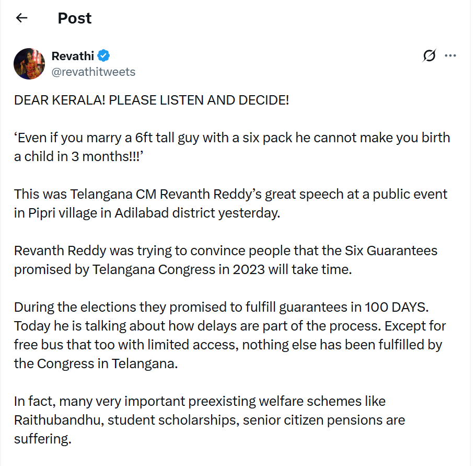The image size is (476, 466).
Task: Open the three-dot More options menu
Action: [x=450, y=56]
